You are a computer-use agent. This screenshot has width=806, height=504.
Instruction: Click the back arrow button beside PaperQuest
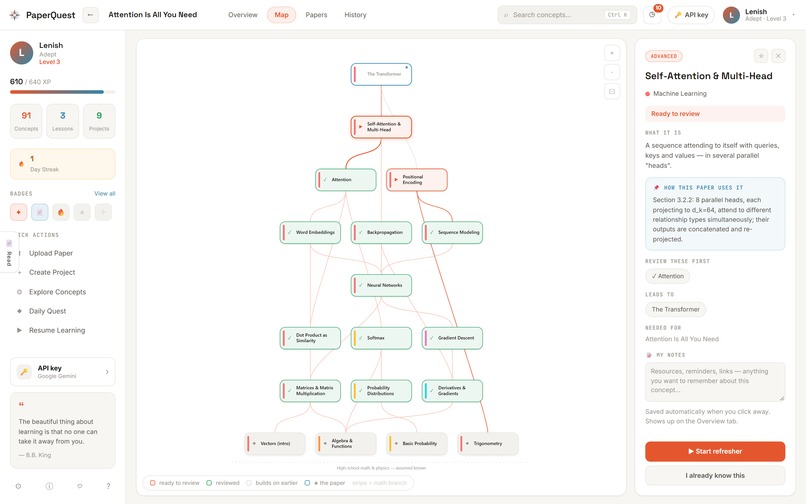click(90, 15)
